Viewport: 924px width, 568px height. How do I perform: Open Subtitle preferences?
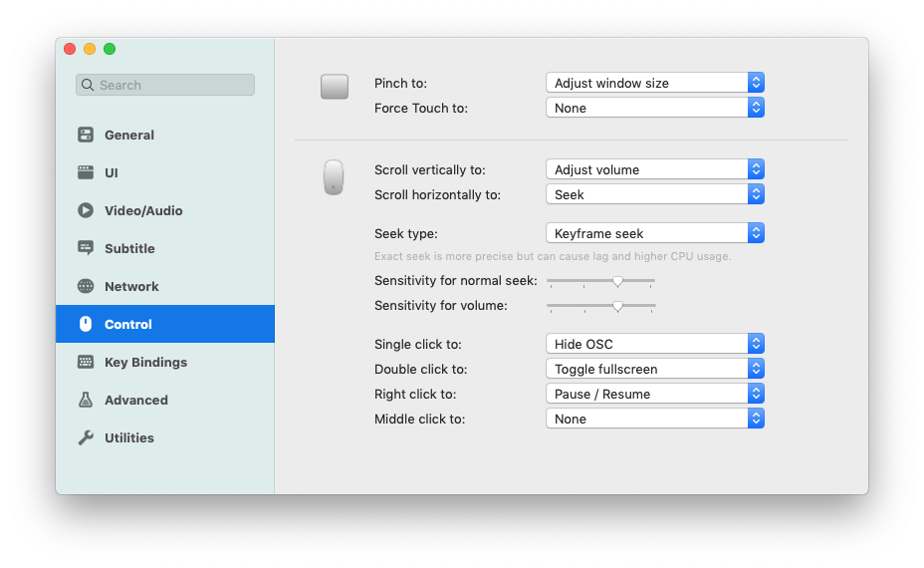(165, 248)
